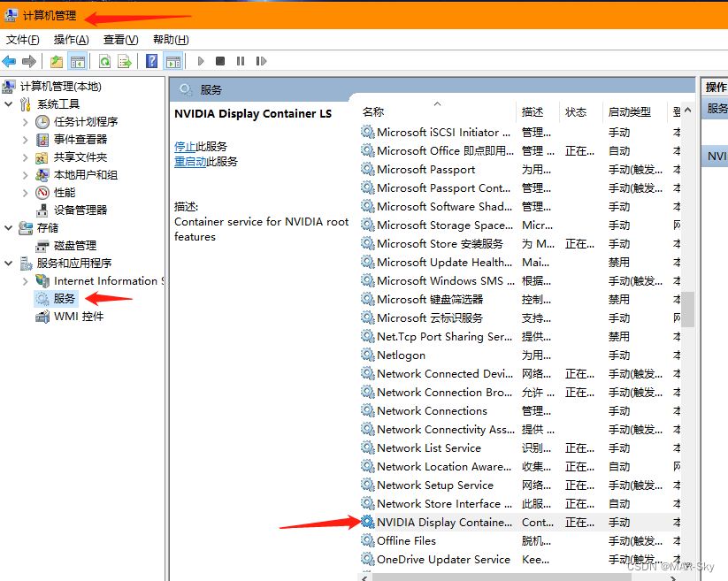Expand the 事件查看器 node
The width and height of the screenshot is (728, 581).
(x=26, y=140)
